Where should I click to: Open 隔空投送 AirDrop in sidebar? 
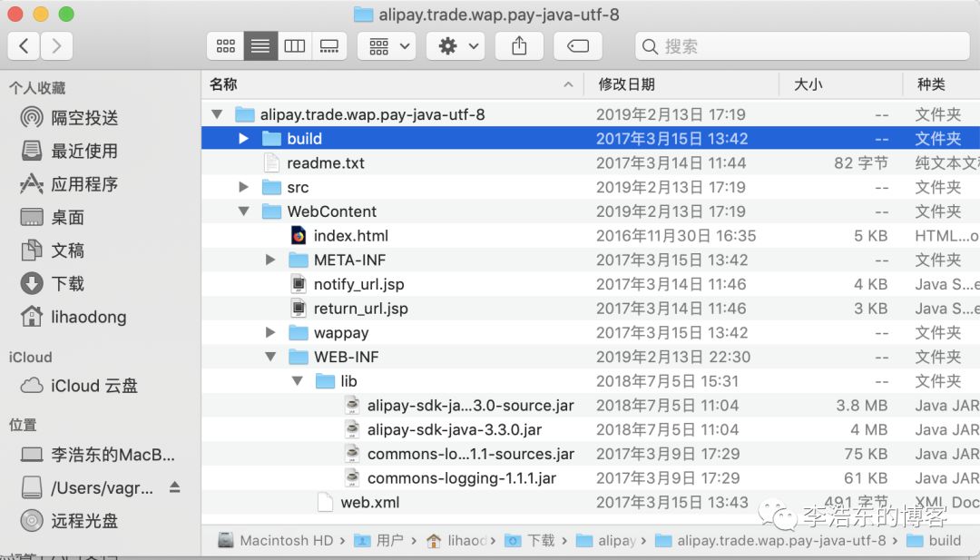[x=69, y=117]
